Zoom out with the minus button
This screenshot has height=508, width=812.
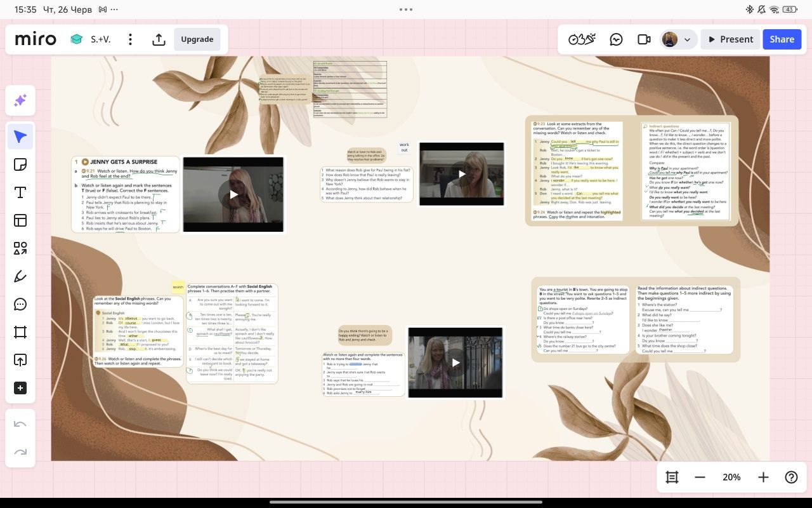700,477
